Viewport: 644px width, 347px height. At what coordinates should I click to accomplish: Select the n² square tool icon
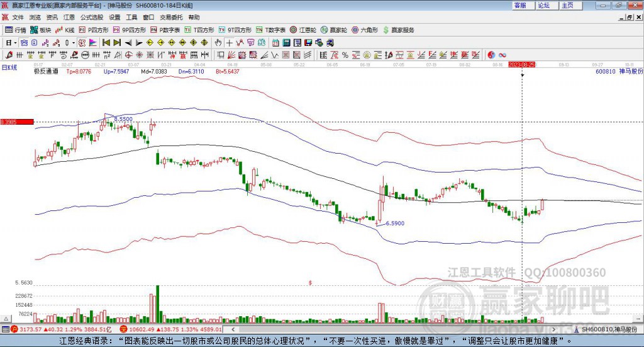tap(107, 55)
